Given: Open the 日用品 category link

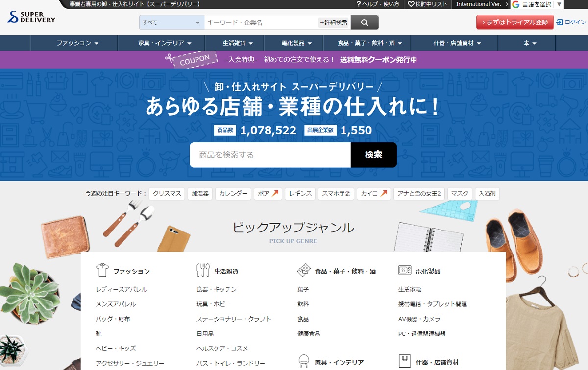Looking at the screenshot, I should 205,333.
